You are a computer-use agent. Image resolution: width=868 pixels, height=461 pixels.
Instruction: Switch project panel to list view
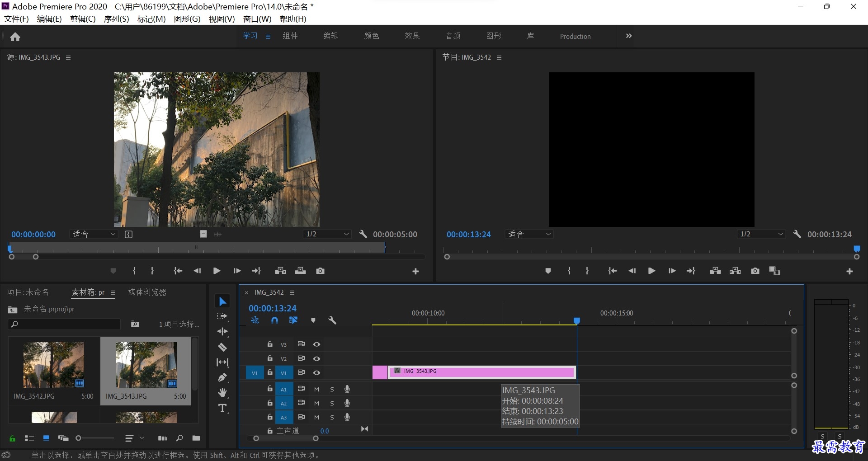click(29, 438)
